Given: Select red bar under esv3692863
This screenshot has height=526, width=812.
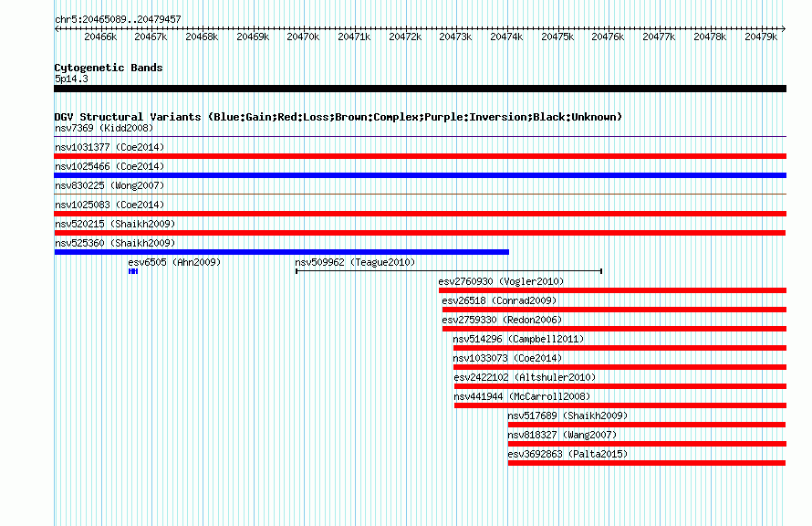Looking at the screenshot, I should tap(647, 463).
